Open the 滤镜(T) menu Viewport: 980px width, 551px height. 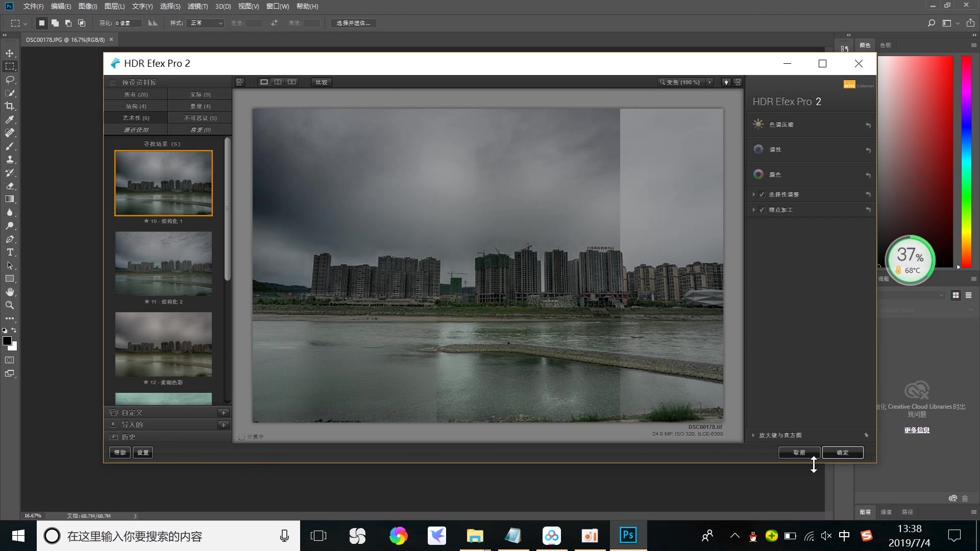(198, 6)
